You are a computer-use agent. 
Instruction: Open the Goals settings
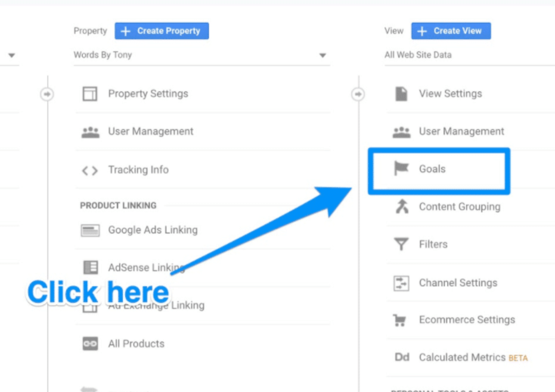(432, 169)
